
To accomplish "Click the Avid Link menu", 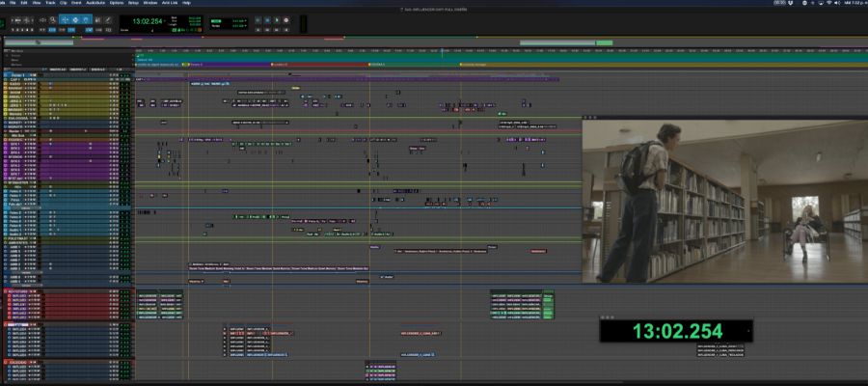I will (x=170, y=3).
